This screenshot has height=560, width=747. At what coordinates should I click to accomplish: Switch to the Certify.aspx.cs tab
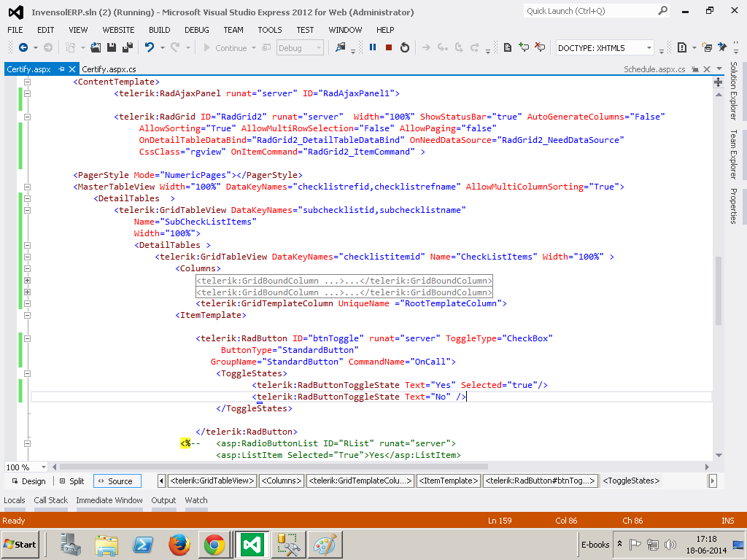click(109, 69)
